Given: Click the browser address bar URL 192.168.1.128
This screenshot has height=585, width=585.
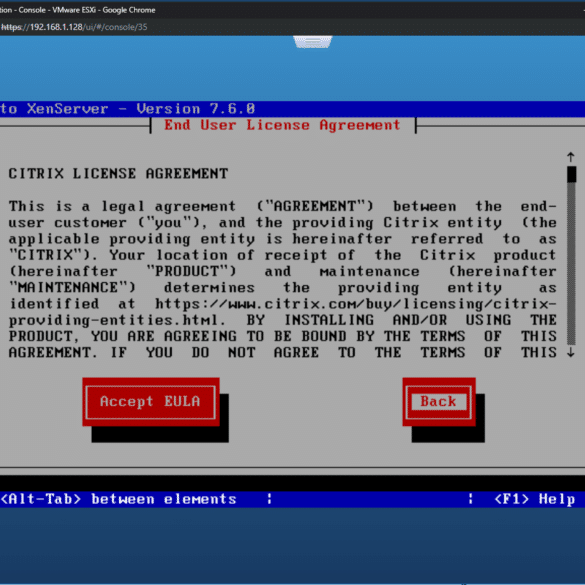Looking at the screenshot, I should [x=74, y=27].
